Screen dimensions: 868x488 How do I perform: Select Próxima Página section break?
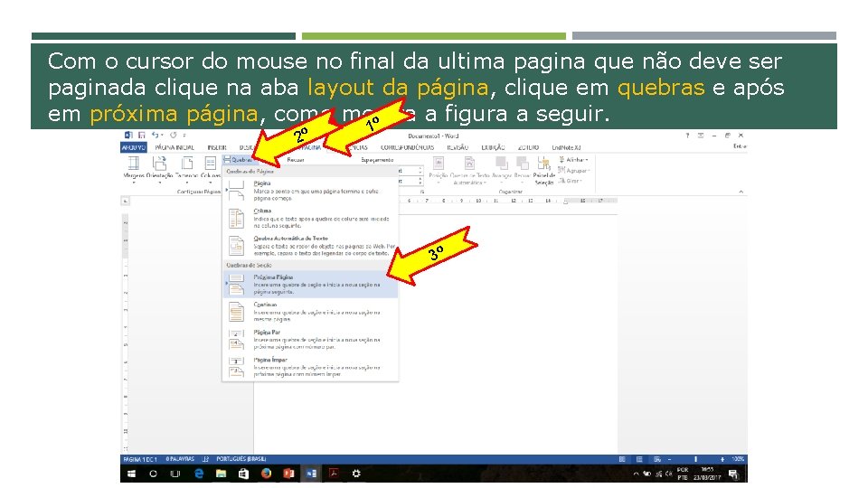coord(310,284)
